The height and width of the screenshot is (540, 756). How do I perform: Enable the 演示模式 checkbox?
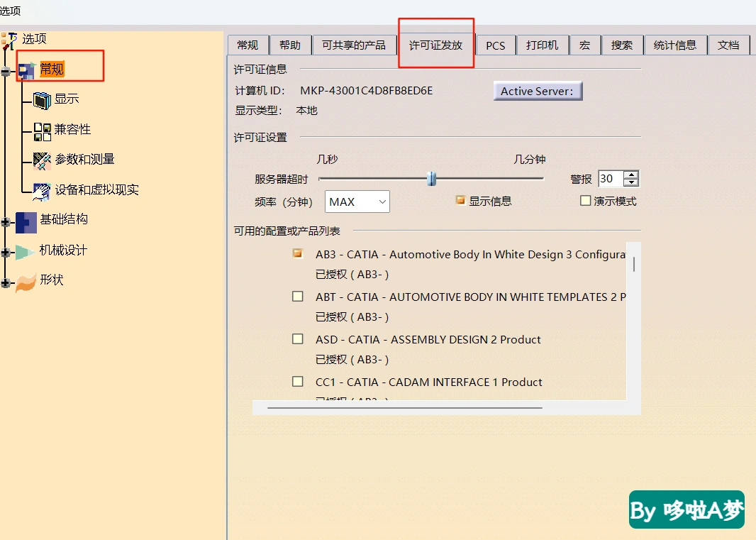point(585,200)
